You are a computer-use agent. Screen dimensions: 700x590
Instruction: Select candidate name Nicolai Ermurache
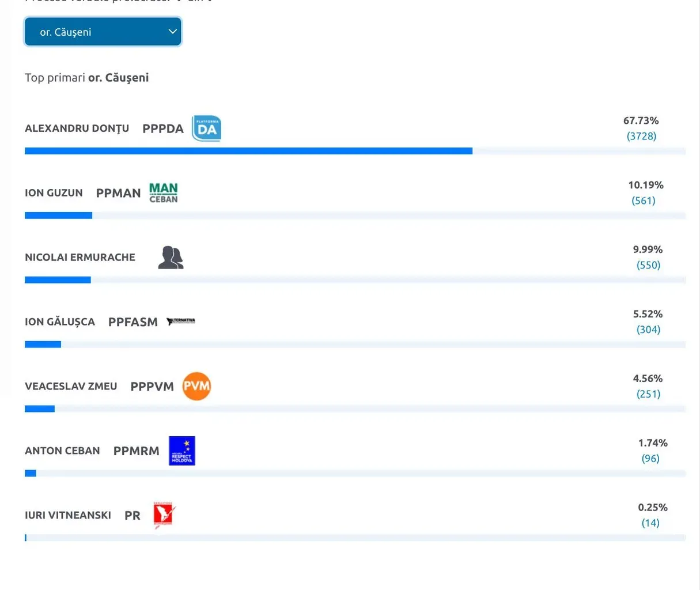[80, 258]
